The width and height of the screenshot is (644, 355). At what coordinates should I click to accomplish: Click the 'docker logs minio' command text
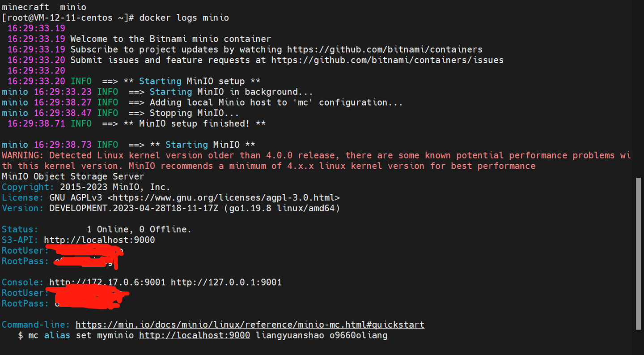tap(184, 18)
